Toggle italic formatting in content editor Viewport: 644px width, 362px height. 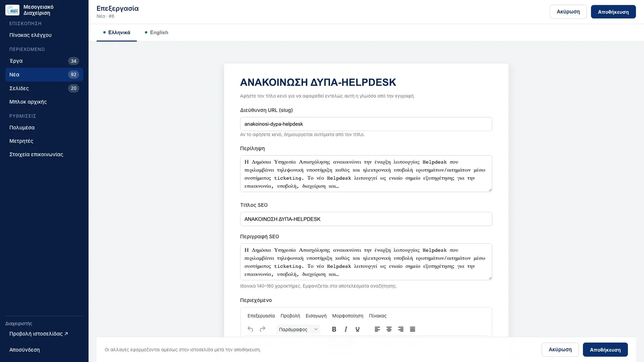pyautogui.click(x=346, y=329)
